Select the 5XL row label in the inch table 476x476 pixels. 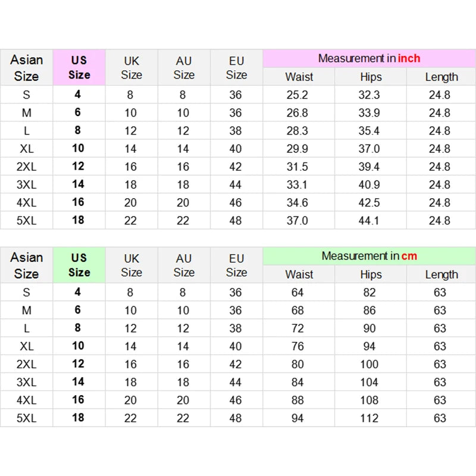pyautogui.click(x=26, y=220)
